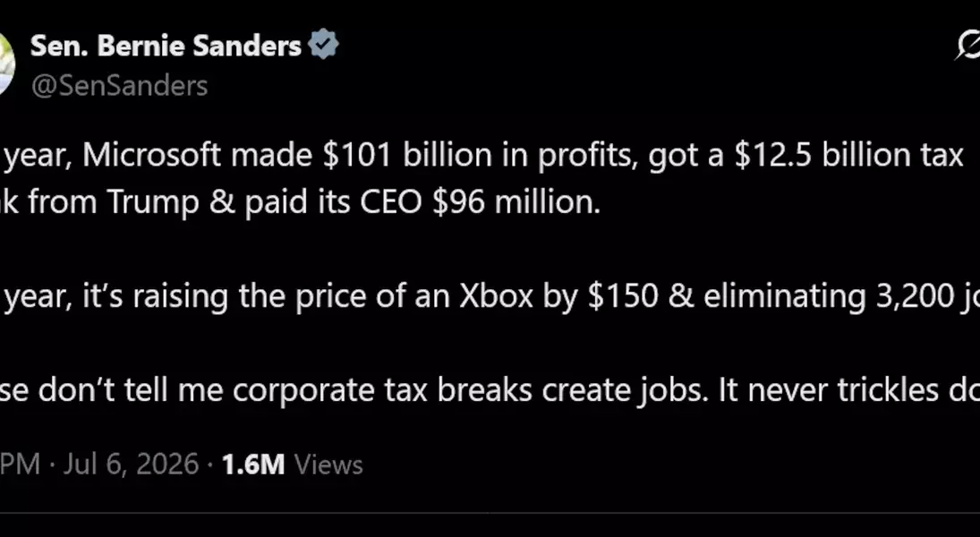
Task: Open Sen. Bernie Sanders display name
Action: pos(166,46)
